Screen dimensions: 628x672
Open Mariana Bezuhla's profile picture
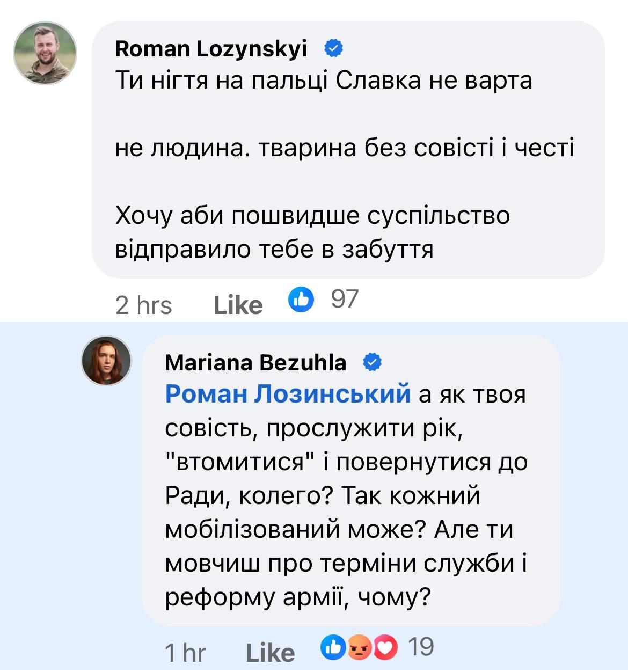pyautogui.click(x=106, y=361)
